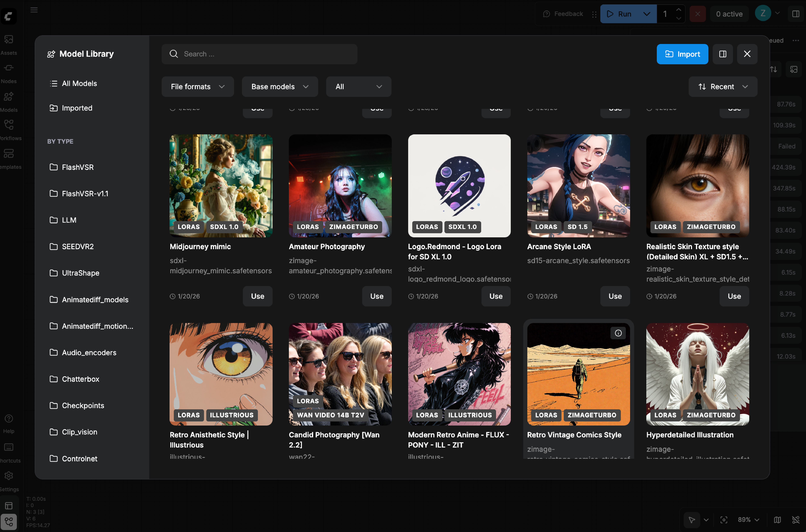Open the Settings gear in sidebar

[9, 476]
